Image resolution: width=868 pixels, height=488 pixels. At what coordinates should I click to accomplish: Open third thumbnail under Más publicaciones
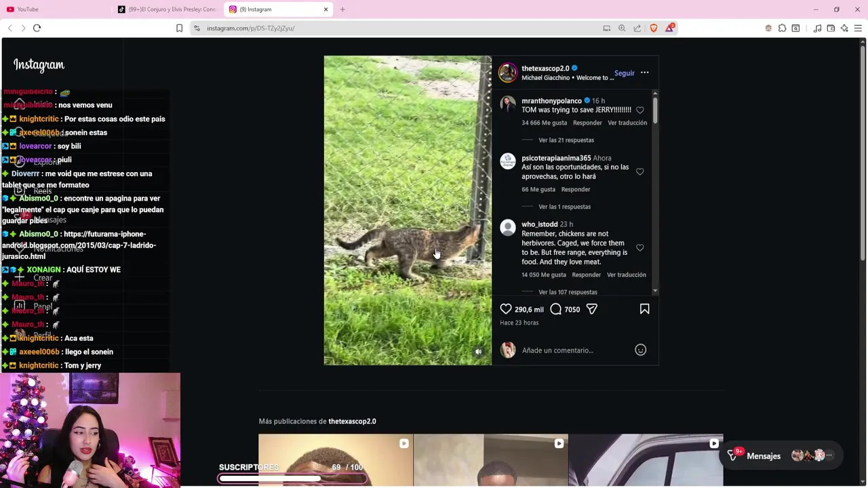click(x=646, y=460)
